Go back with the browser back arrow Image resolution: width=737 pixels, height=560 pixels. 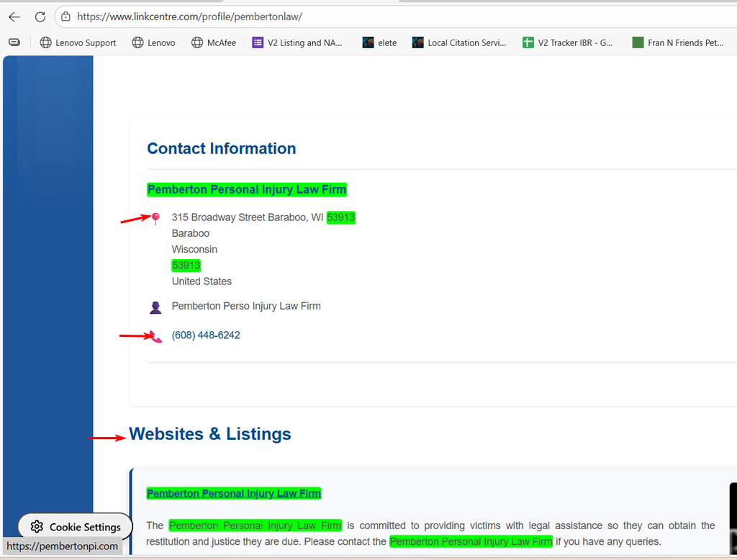tap(14, 17)
